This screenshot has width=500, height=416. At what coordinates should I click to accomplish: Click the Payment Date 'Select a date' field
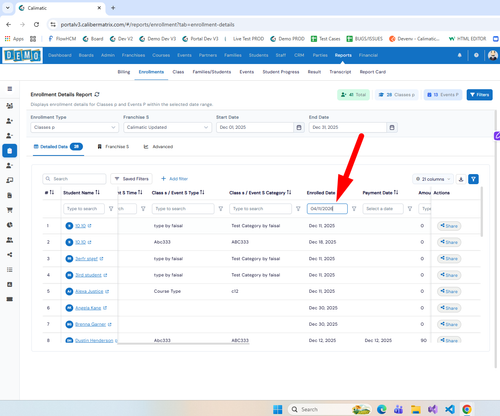pyautogui.click(x=383, y=209)
